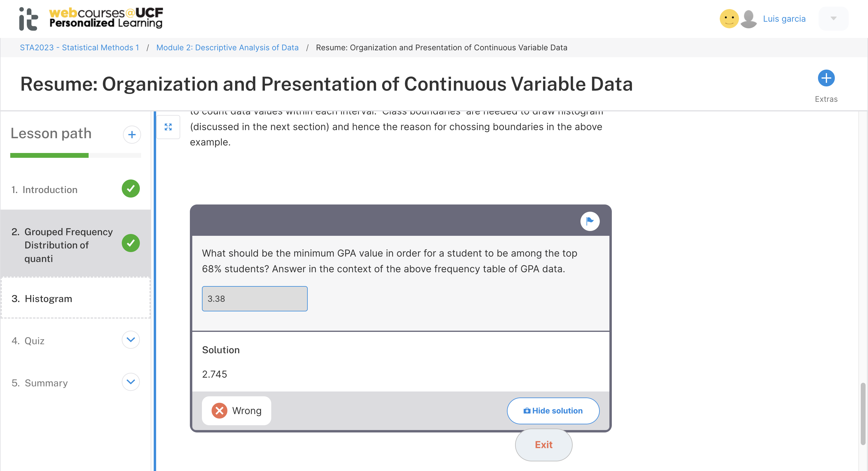The image size is (868, 471).
Task: Click the Hide solution button
Action: pos(553,410)
